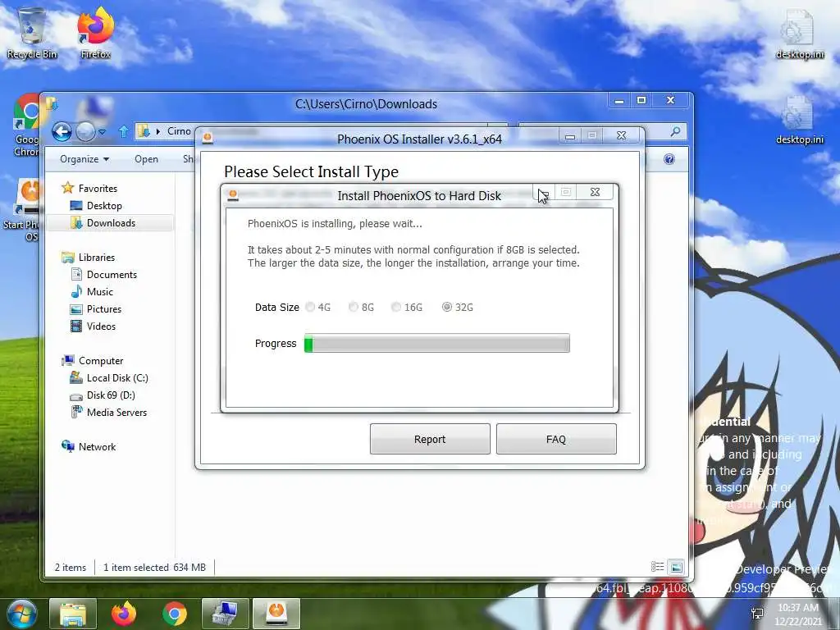Maximize the Downloads Explorer window
The width and height of the screenshot is (840, 630).
(641, 100)
